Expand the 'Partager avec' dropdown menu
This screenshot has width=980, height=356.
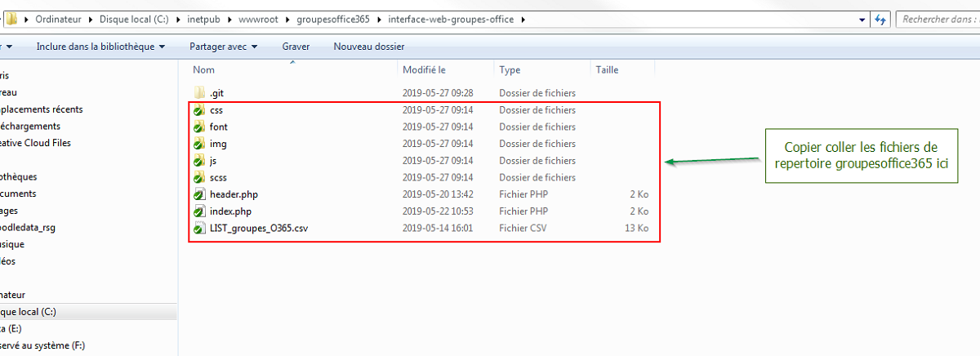point(223,47)
